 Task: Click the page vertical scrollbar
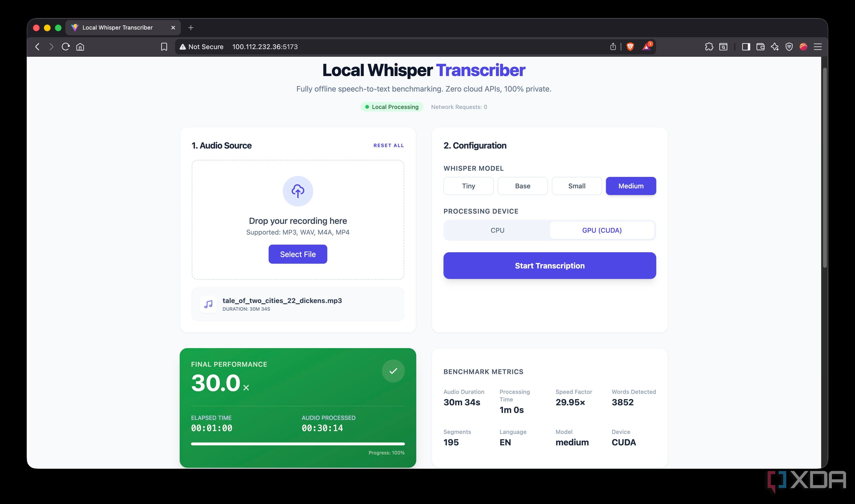(824, 167)
